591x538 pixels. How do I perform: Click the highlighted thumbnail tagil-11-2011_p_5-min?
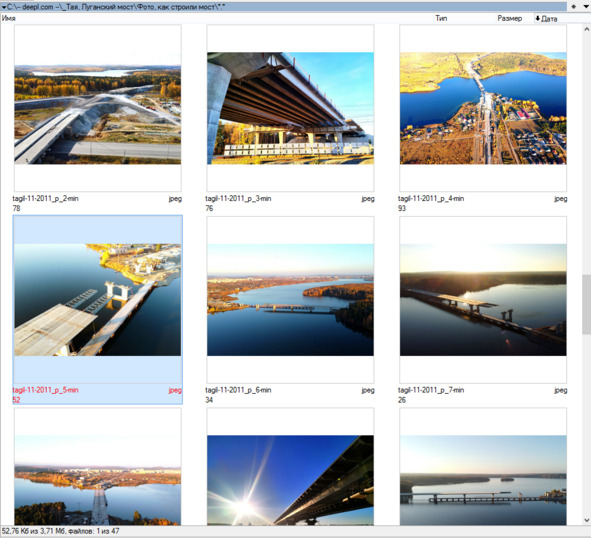pyautogui.click(x=98, y=300)
